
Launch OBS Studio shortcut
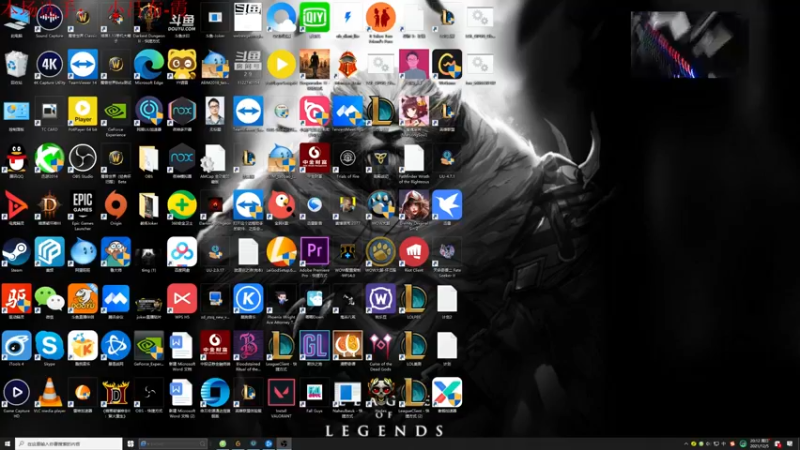pyautogui.click(x=83, y=158)
